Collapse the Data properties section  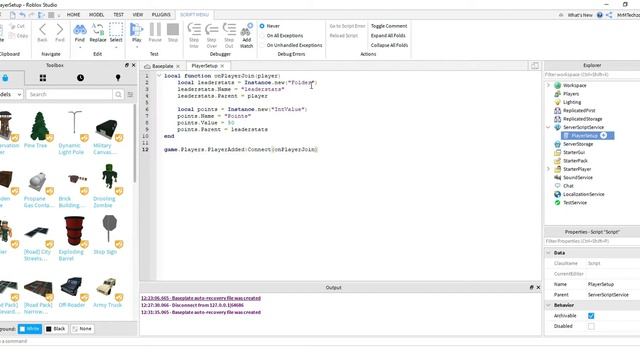(x=549, y=253)
